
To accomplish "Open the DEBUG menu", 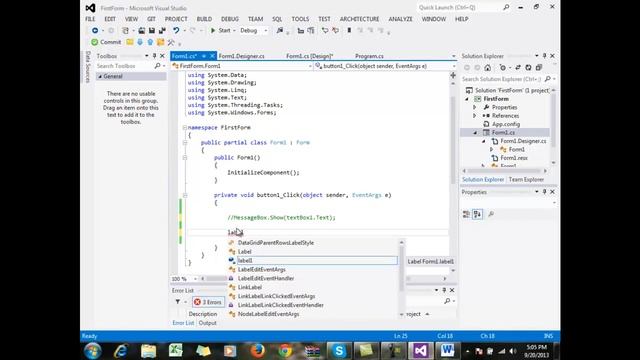I will point(230,19).
